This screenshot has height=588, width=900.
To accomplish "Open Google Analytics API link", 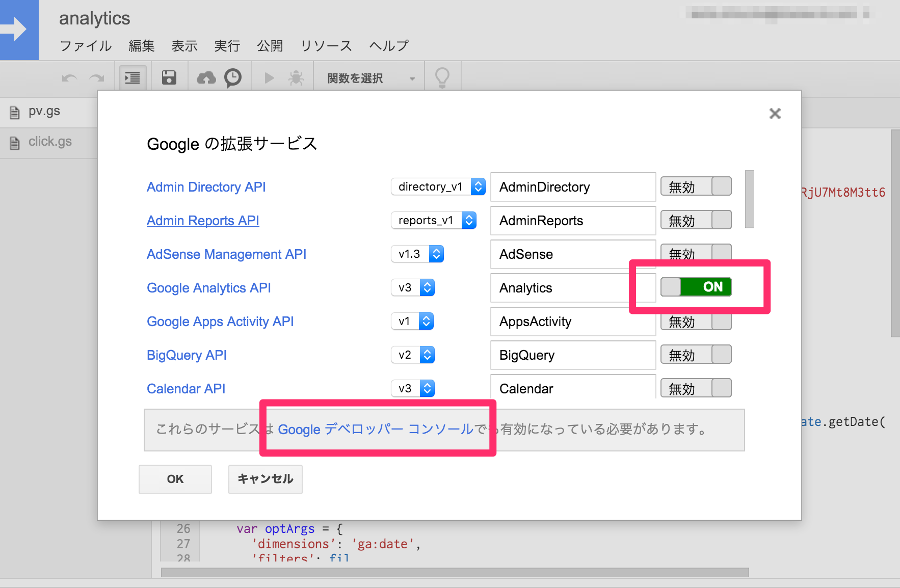I will pyautogui.click(x=209, y=288).
